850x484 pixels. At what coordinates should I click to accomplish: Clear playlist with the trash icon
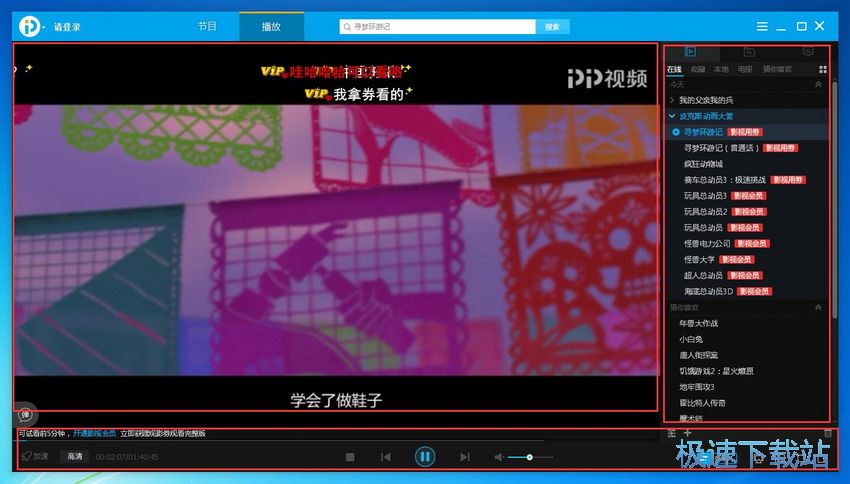click(x=828, y=433)
